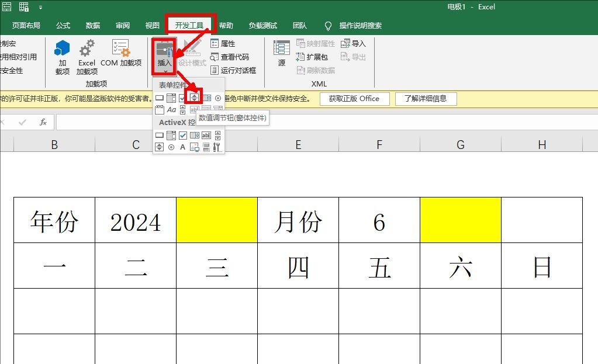Image resolution: width=598 pixels, height=364 pixels.
Task: Select the ActiveX Check Box control
Action: (183, 136)
